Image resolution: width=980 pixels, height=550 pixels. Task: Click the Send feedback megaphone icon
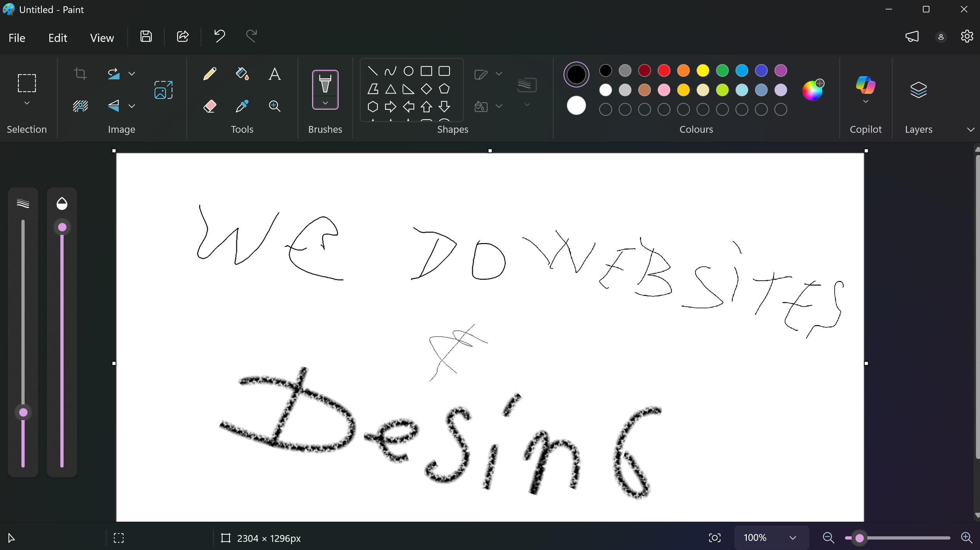[x=912, y=36]
